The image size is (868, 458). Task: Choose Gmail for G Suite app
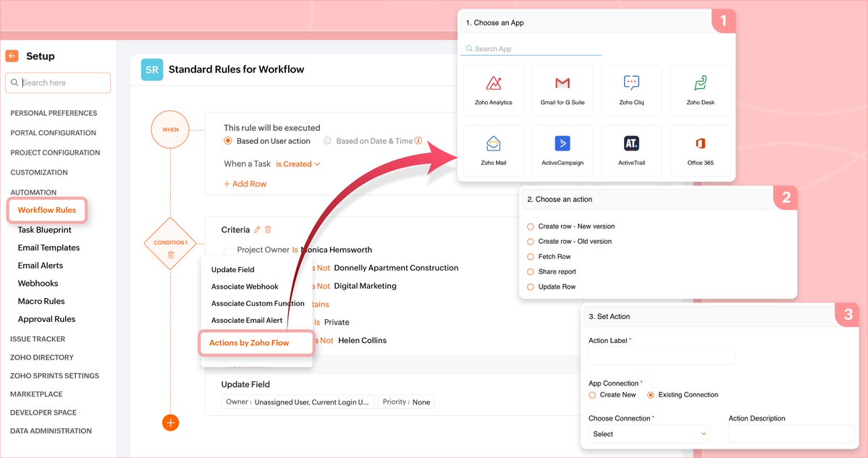click(562, 89)
